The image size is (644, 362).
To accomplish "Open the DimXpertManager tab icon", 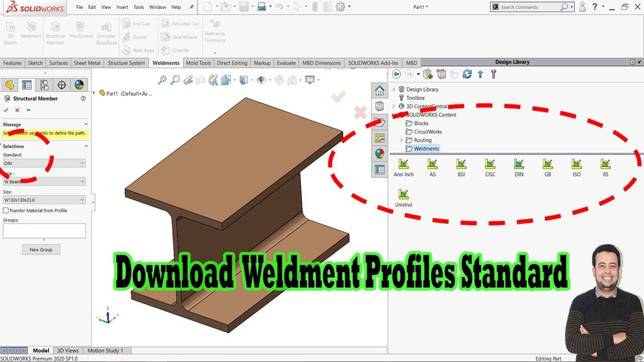I will 61,85.
